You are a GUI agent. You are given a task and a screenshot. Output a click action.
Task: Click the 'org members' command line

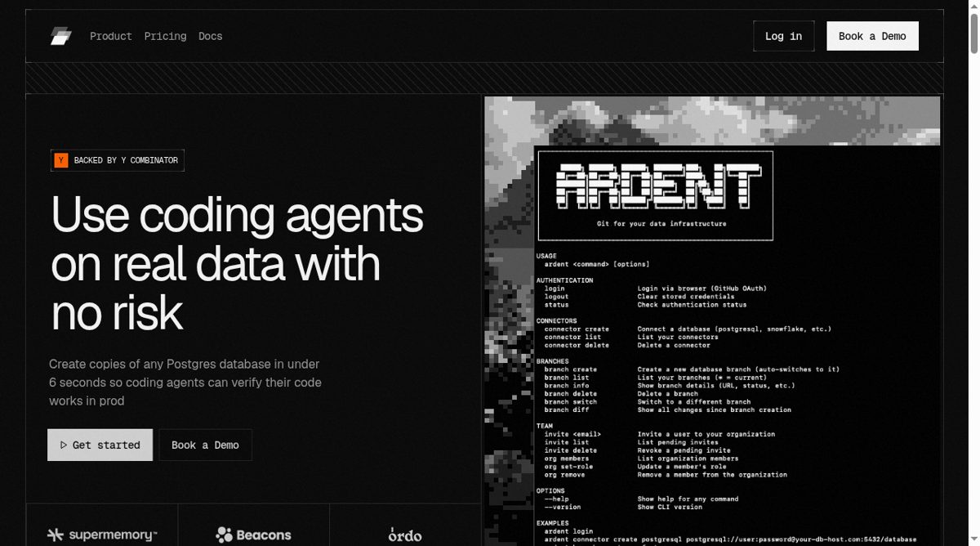[641, 459]
